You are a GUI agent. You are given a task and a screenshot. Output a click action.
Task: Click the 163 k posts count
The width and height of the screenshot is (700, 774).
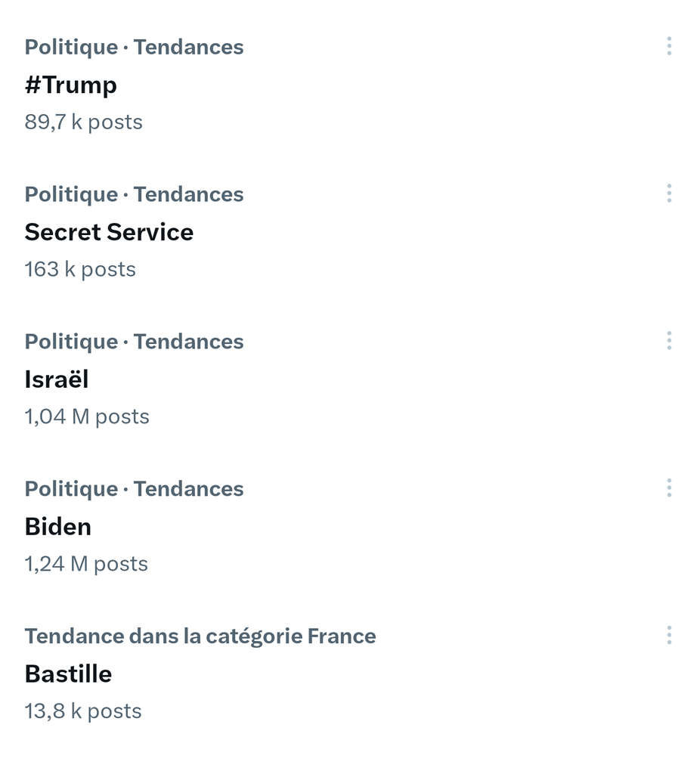(80, 270)
